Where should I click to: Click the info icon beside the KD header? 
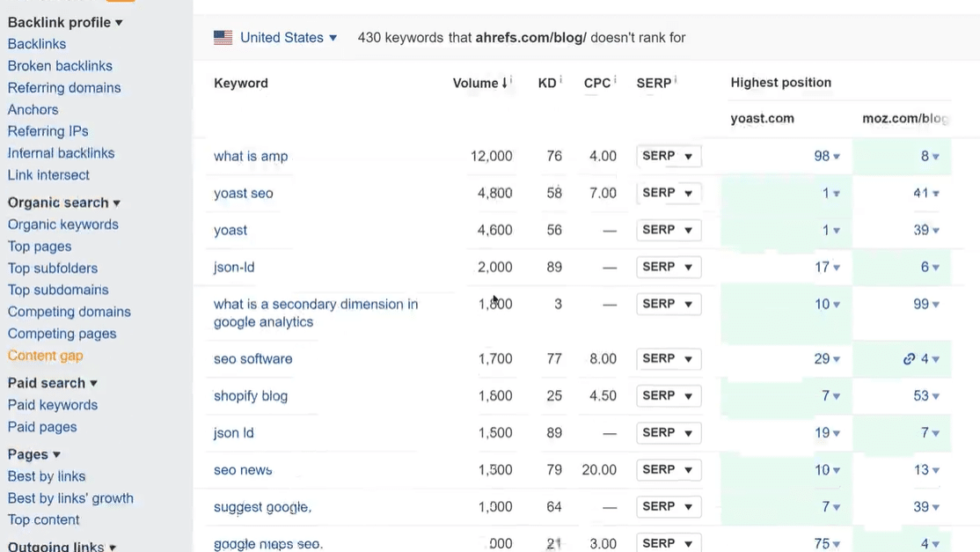(x=561, y=77)
